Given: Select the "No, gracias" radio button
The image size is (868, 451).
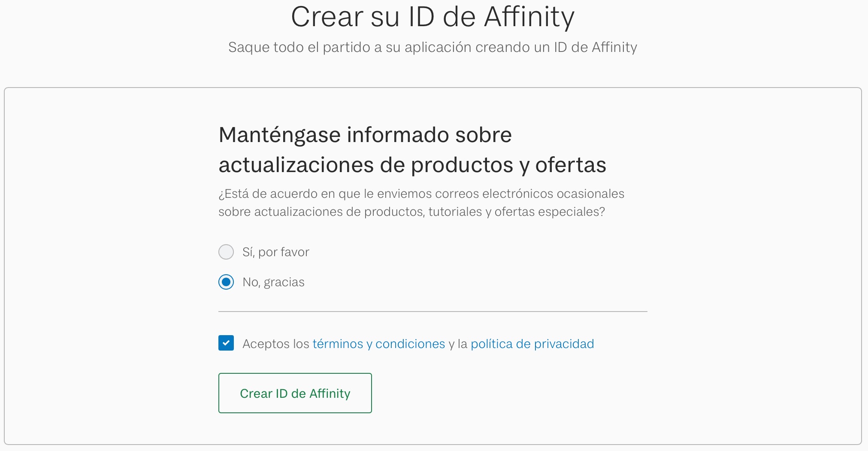Looking at the screenshot, I should [x=226, y=282].
